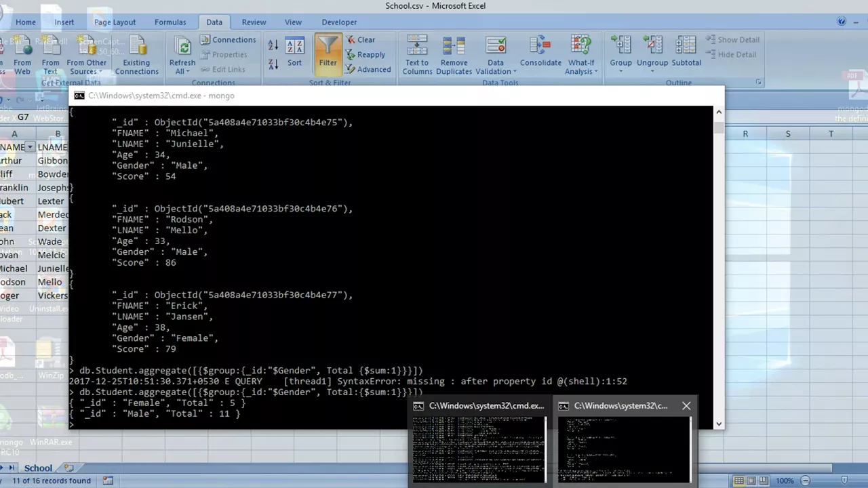Click Edit Links in Connections group
The height and width of the screenshot is (488, 868).
click(222, 69)
